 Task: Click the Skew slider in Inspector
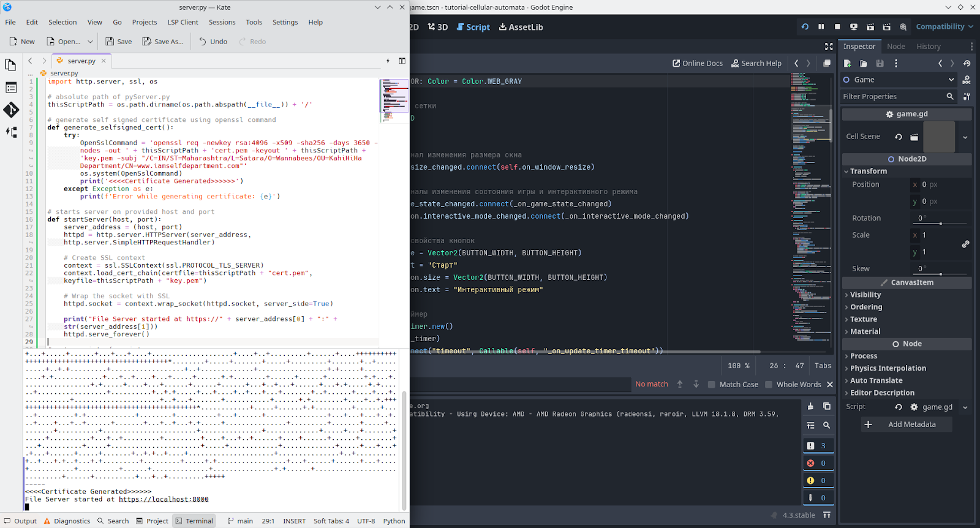941,274
